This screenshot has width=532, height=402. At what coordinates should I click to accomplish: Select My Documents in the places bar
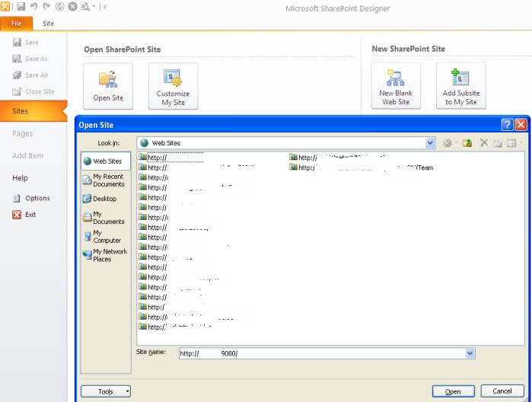tap(105, 218)
